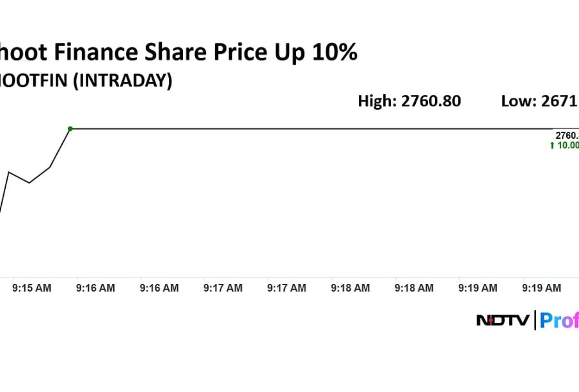Click the first 9:18 AM axis label
This screenshot has height=392, width=579.
click(350, 288)
